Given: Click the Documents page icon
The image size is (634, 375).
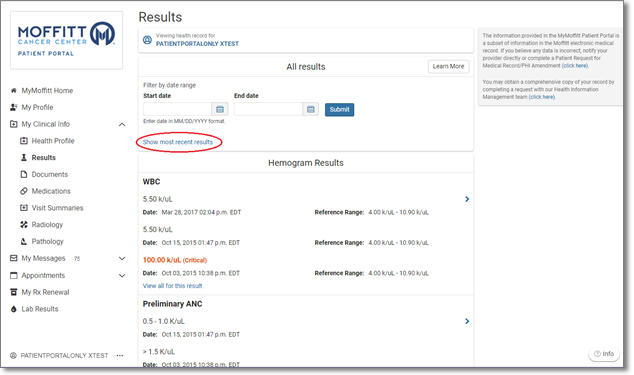Looking at the screenshot, I should [24, 174].
